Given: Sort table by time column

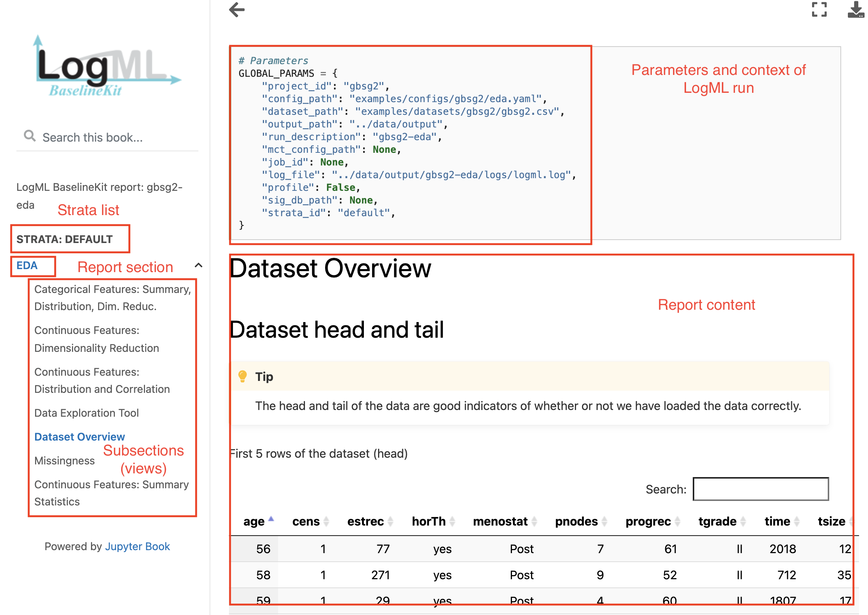Looking at the screenshot, I should coord(782,521).
